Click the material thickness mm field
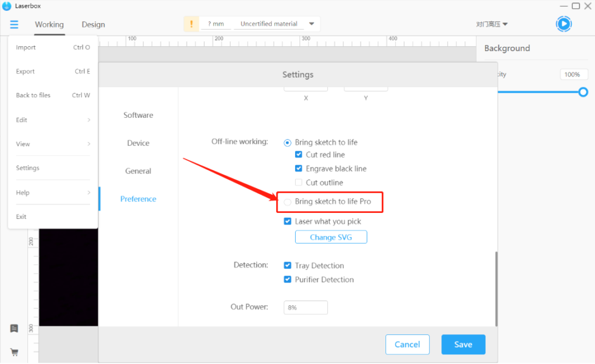Screen dimensions: 595x364 216,24
